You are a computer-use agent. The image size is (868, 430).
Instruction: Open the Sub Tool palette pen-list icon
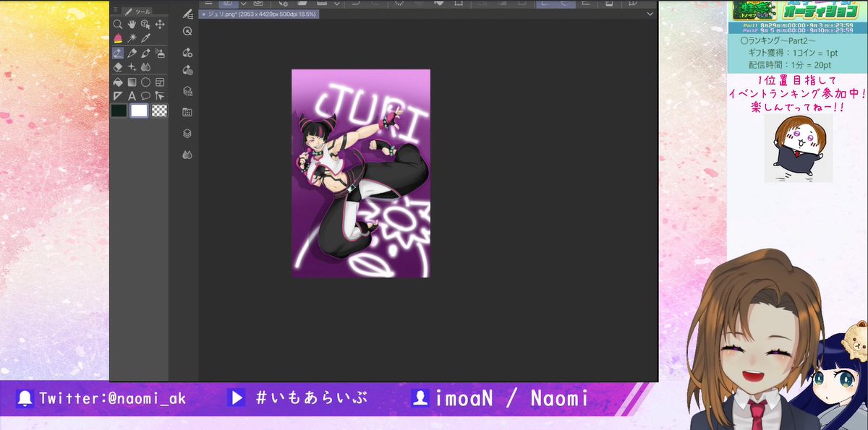click(x=187, y=14)
